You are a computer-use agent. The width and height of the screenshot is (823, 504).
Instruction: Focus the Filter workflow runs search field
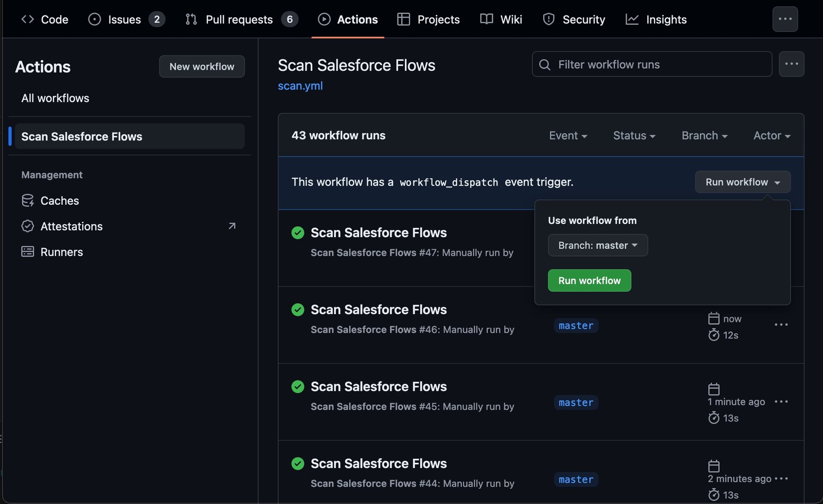(x=652, y=64)
